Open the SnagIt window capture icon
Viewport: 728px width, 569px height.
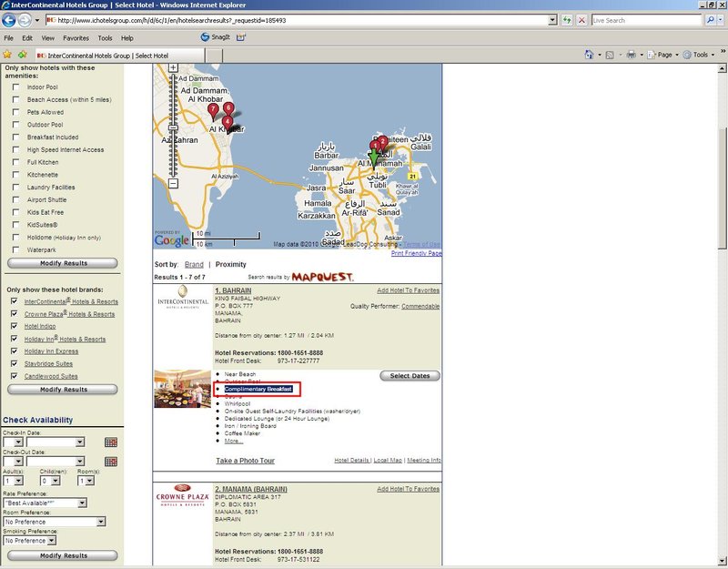(x=241, y=37)
